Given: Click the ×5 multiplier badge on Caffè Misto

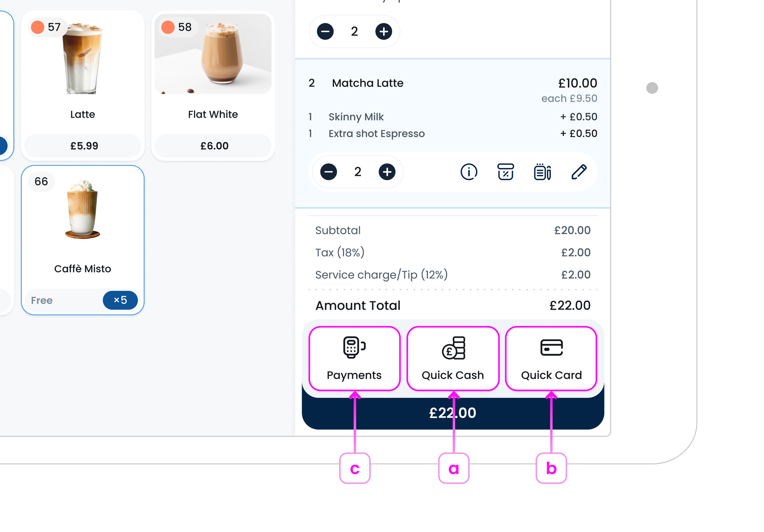Looking at the screenshot, I should pyautogui.click(x=120, y=300).
